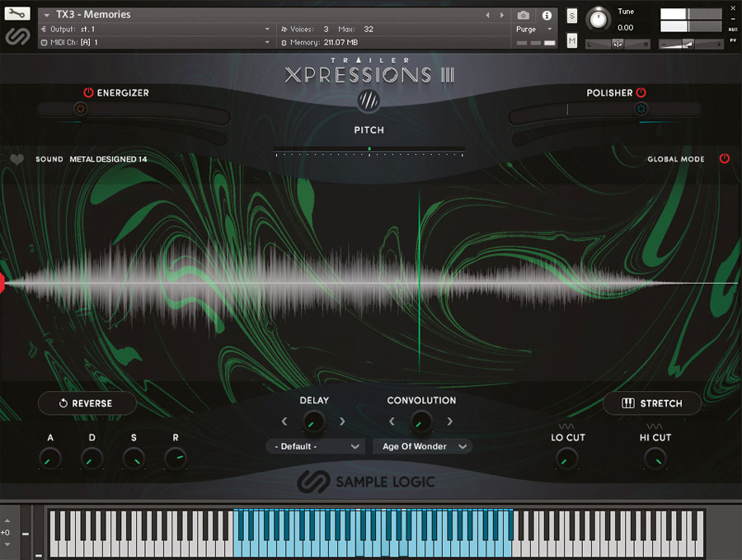This screenshot has width=742, height=560.
Task: Adjust the pan slider in header
Action: tap(618, 44)
